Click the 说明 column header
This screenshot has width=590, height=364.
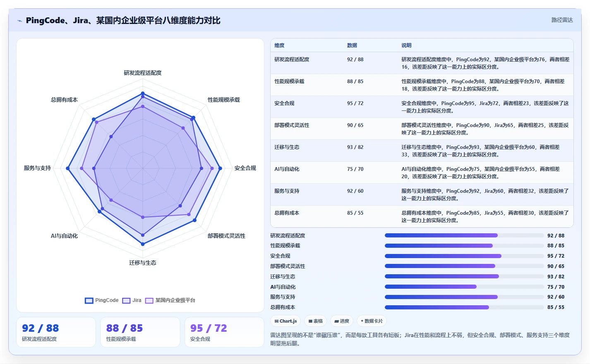406,45
